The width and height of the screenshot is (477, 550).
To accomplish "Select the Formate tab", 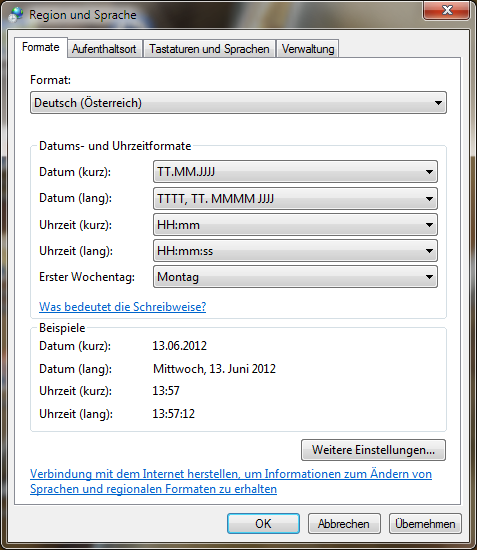I will click(41, 47).
